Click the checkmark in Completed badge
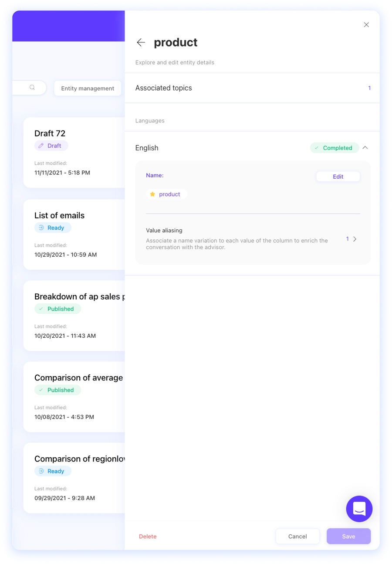 tap(317, 148)
